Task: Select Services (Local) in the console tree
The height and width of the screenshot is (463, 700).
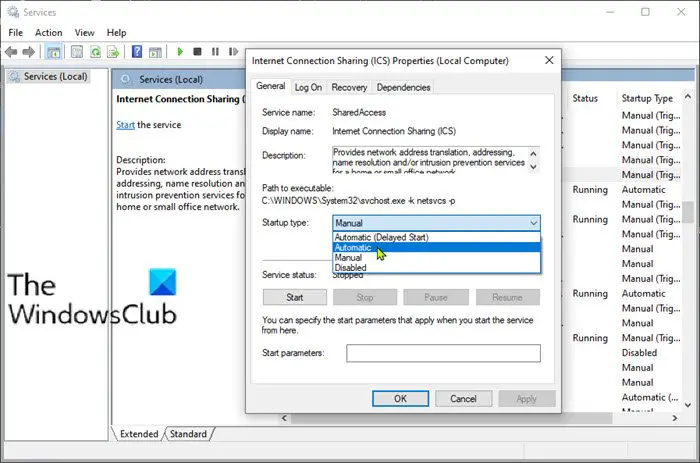Action: point(55,76)
